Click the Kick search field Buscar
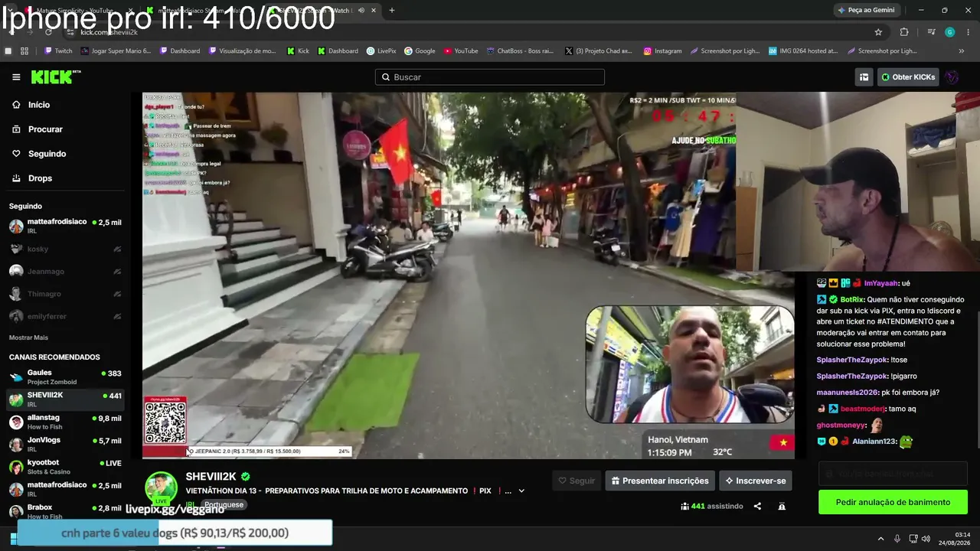The image size is (980, 551). point(490,77)
